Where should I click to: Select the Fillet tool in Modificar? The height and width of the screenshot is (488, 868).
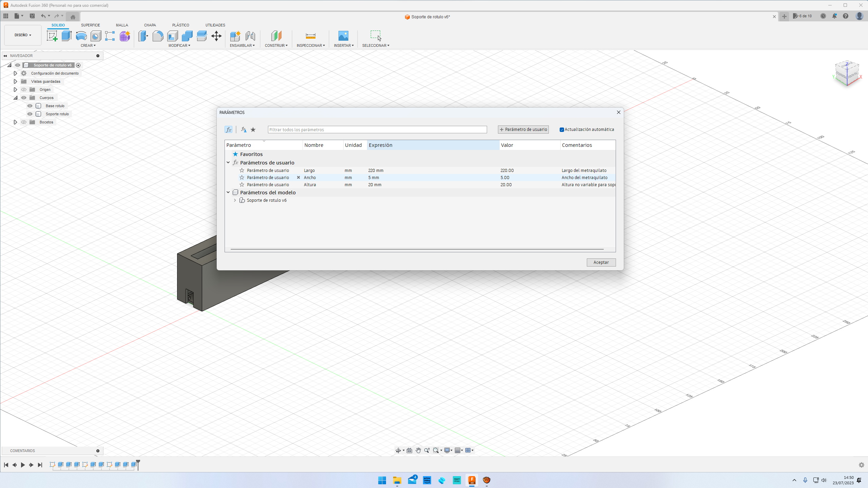click(x=158, y=36)
